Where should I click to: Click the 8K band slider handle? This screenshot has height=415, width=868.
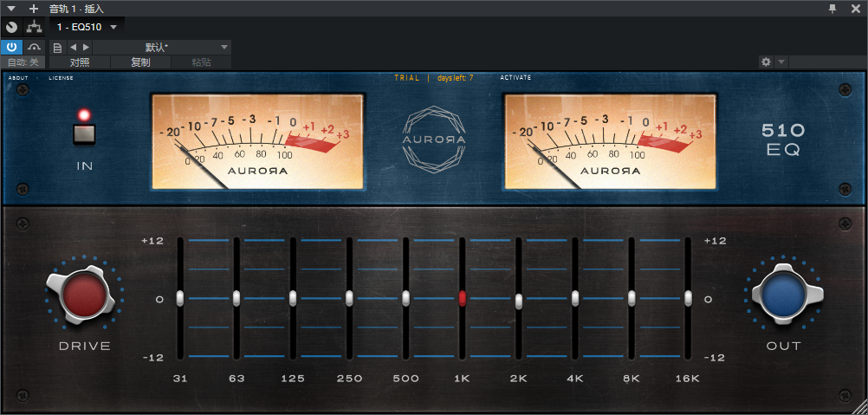[632, 298]
